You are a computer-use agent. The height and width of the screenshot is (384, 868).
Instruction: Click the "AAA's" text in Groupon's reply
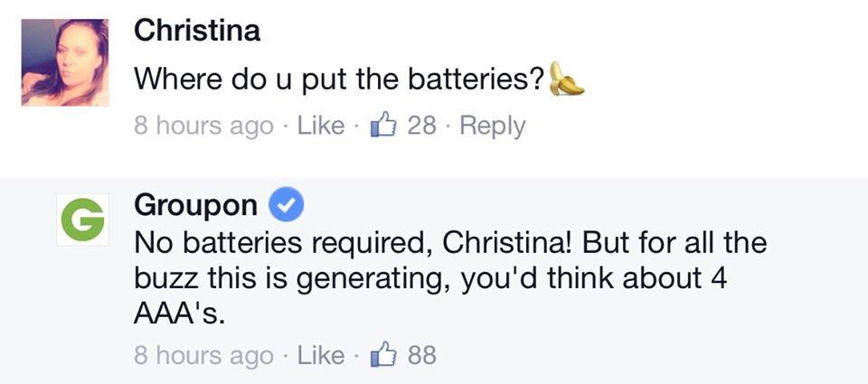point(178,316)
